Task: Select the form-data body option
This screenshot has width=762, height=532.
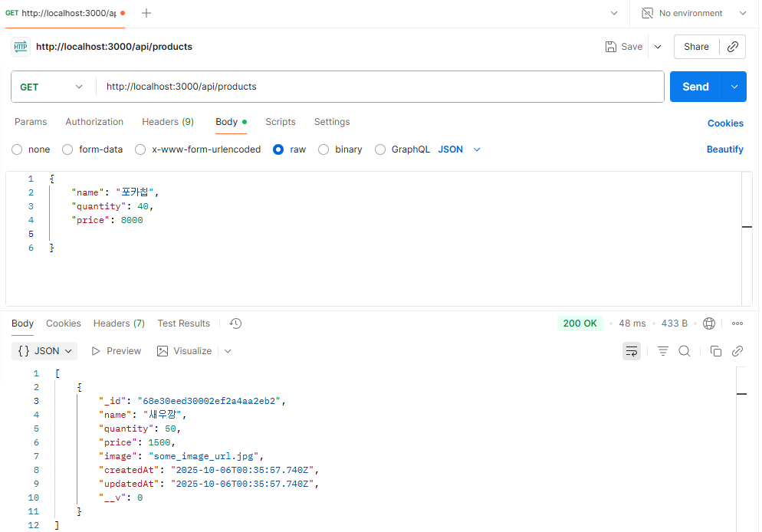Action: point(67,149)
